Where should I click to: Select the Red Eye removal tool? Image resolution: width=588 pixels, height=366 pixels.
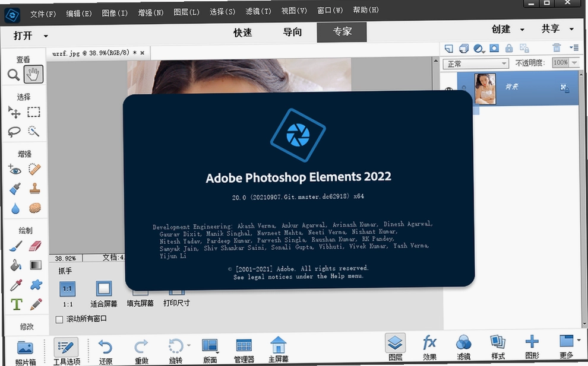click(x=15, y=170)
